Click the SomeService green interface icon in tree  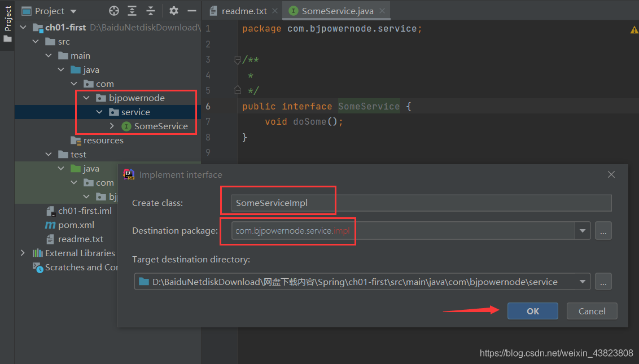tap(126, 126)
